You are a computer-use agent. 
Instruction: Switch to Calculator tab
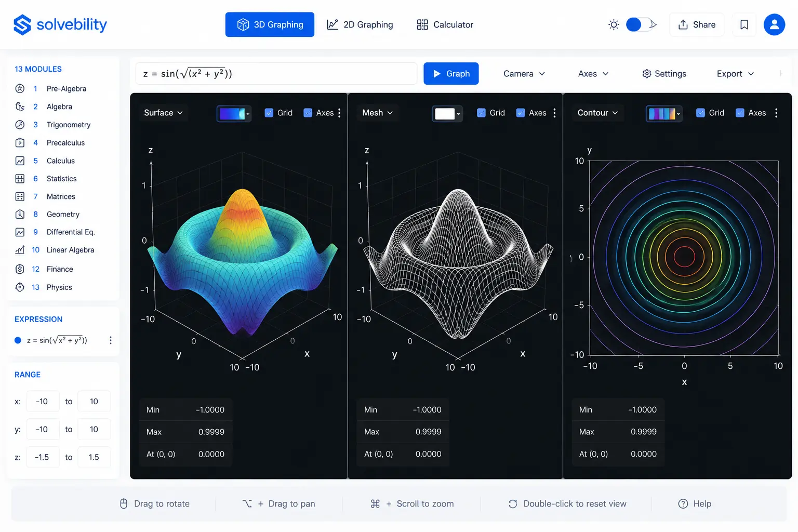coord(445,24)
